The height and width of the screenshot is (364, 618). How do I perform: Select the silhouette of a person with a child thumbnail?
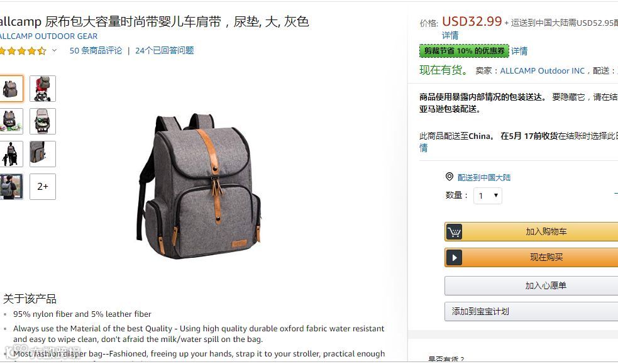(11, 154)
